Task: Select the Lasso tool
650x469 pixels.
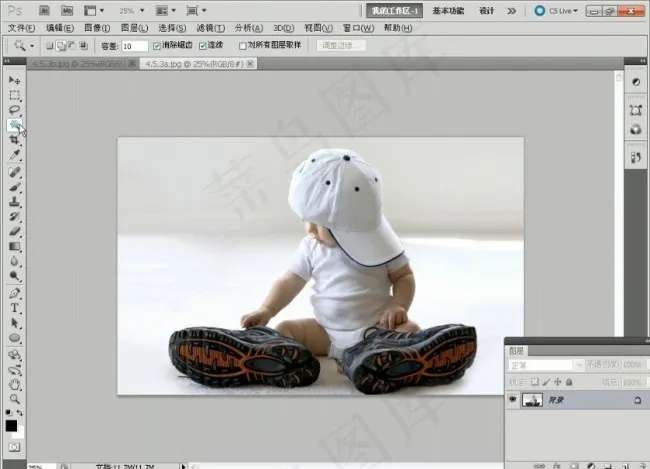Action: tap(14, 109)
